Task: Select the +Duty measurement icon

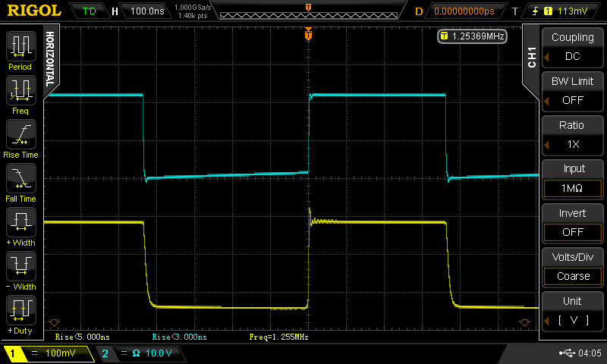Action: coord(21,310)
